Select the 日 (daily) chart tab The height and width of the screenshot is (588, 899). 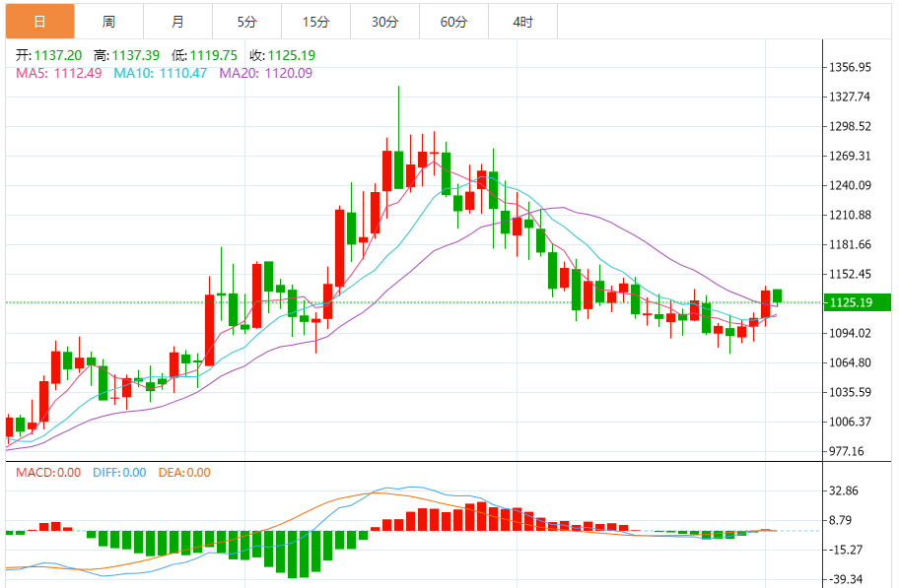click(39, 21)
